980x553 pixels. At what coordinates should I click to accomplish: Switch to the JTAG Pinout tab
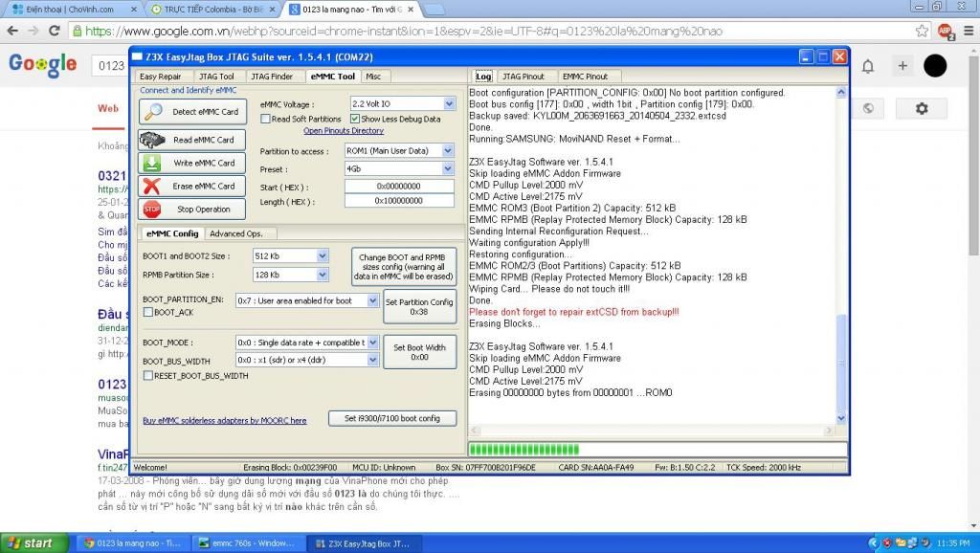pyautogui.click(x=523, y=77)
